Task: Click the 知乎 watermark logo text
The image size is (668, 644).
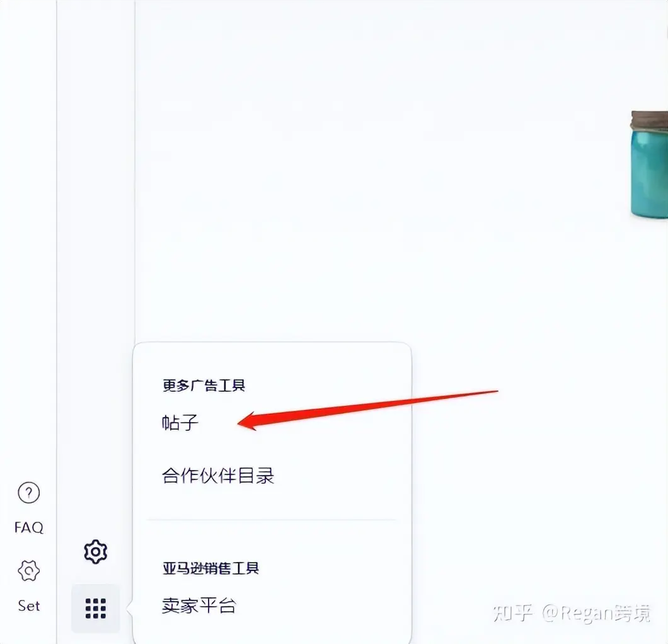Action: (512, 613)
